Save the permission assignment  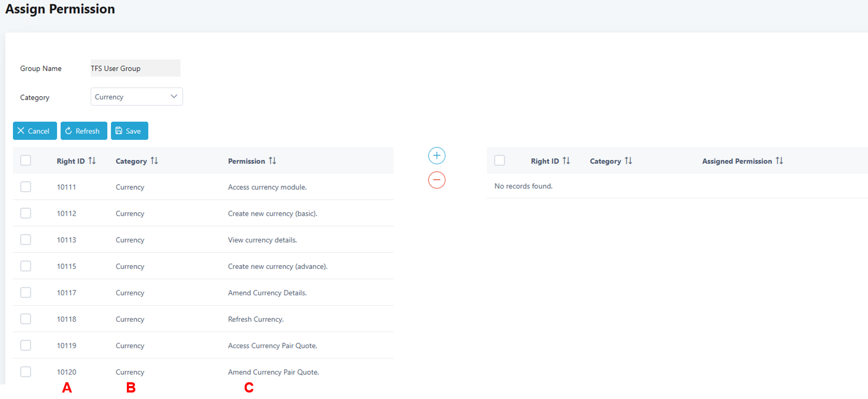[x=129, y=131]
